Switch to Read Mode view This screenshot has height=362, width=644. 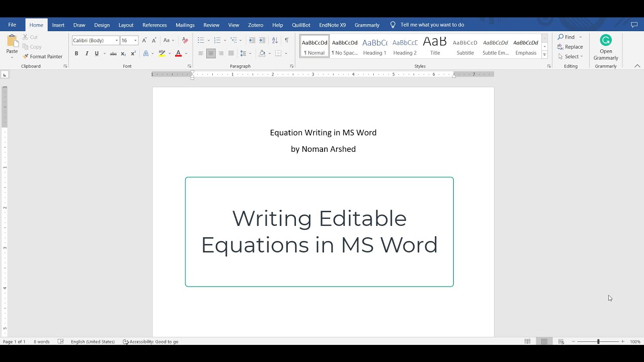[527, 341]
